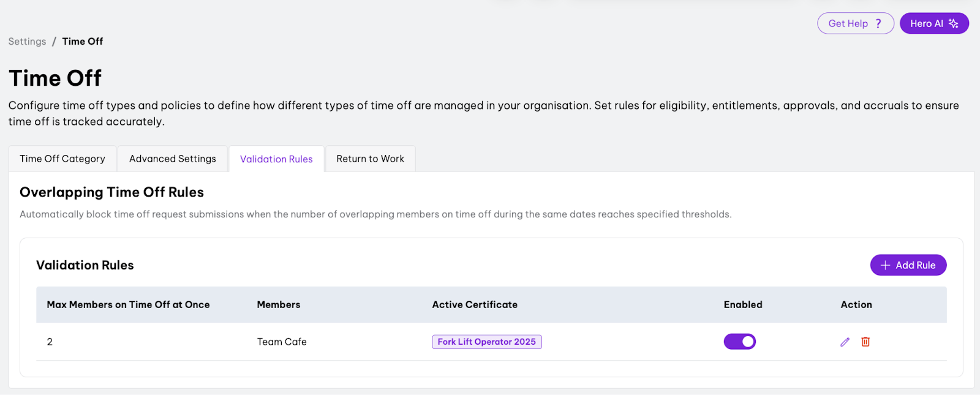Click the Time Off breadcrumb item
Image resolution: width=980 pixels, height=395 pixels.
pos(83,42)
